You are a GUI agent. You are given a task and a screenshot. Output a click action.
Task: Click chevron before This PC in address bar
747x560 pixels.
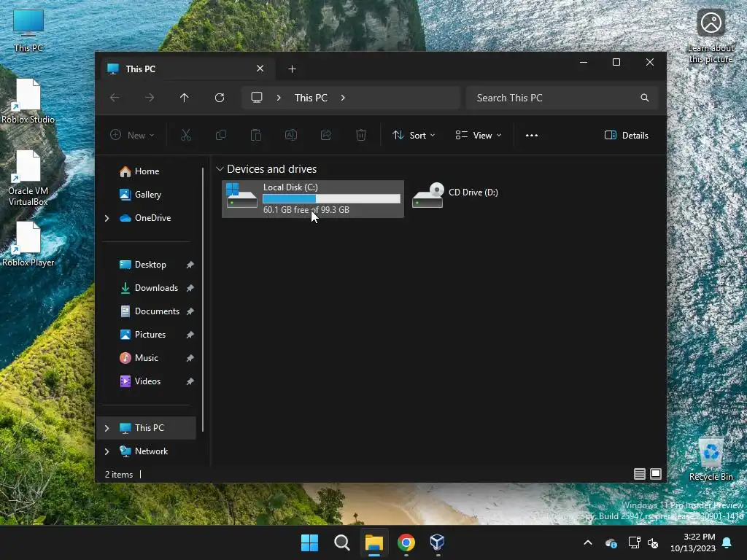pos(279,98)
